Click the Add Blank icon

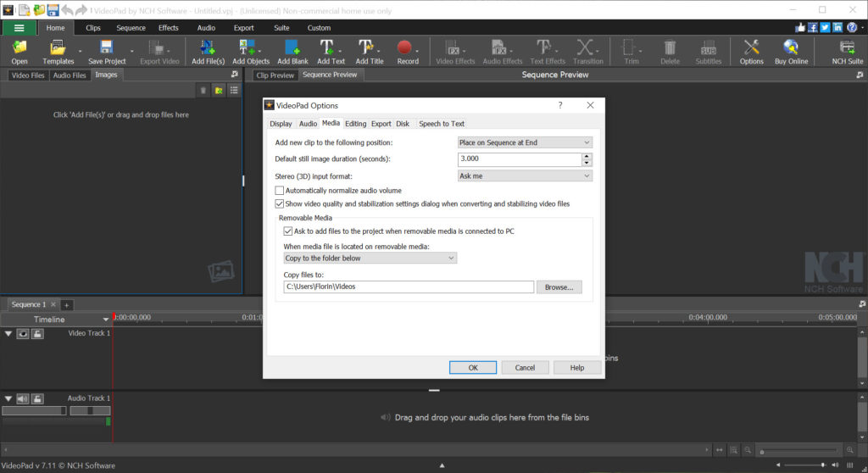(x=292, y=52)
